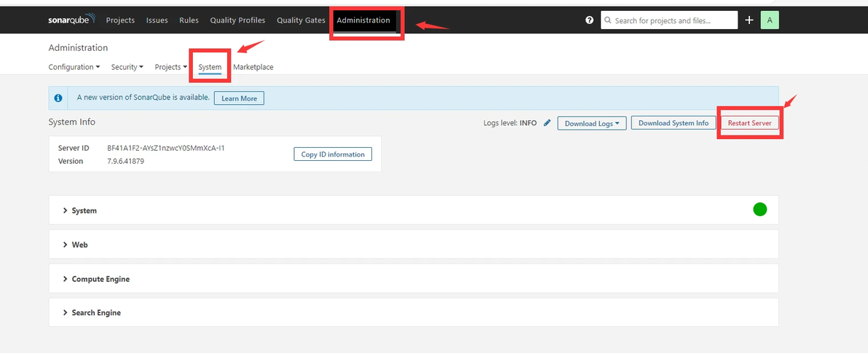
Task: Expand the Web section
Action: pos(414,244)
